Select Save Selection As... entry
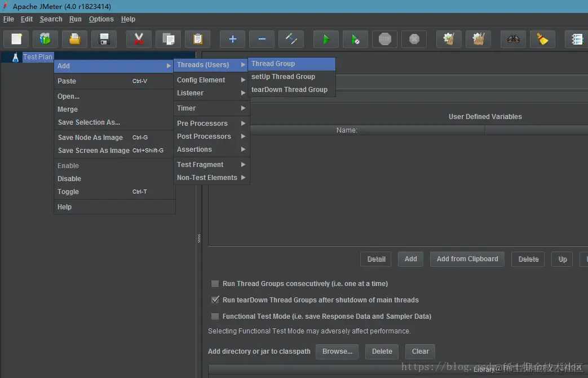The width and height of the screenshot is (588, 378). 114,122
